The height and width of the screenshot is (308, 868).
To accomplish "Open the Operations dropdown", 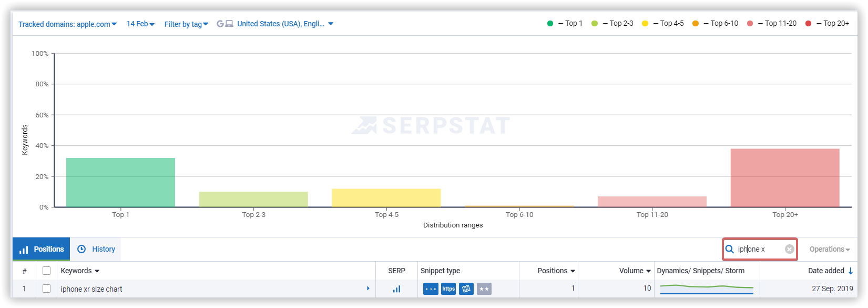I will 830,249.
